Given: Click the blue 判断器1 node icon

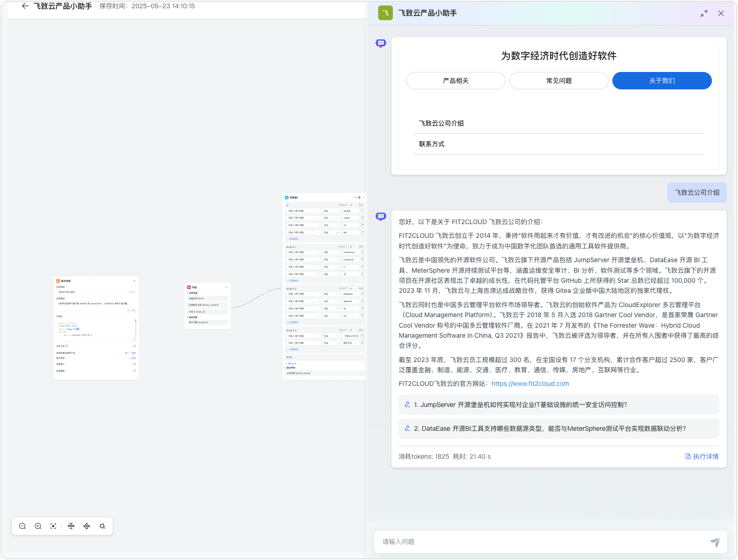Looking at the screenshot, I should click(287, 198).
